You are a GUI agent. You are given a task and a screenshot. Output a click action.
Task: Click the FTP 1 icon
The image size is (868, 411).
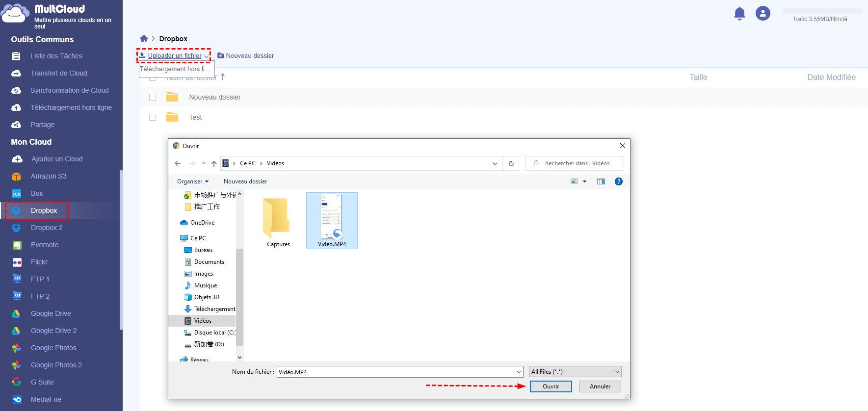17,279
